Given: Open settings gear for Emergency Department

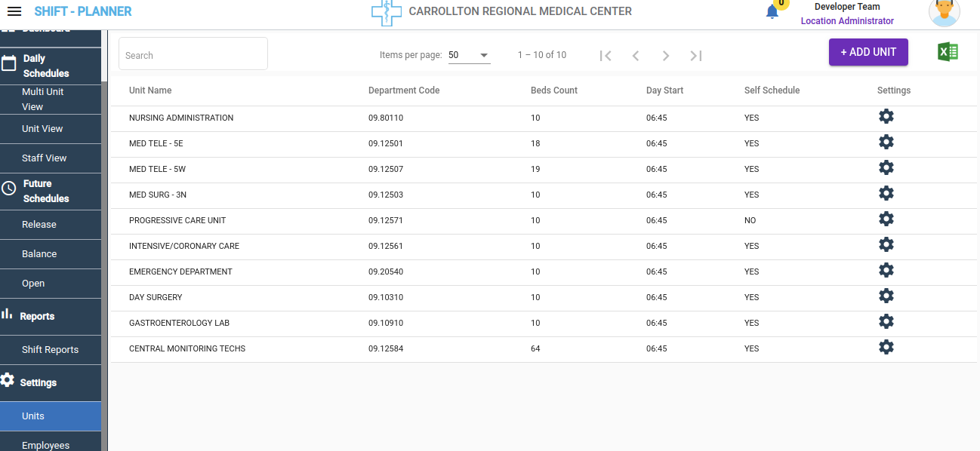Looking at the screenshot, I should click(886, 270).
